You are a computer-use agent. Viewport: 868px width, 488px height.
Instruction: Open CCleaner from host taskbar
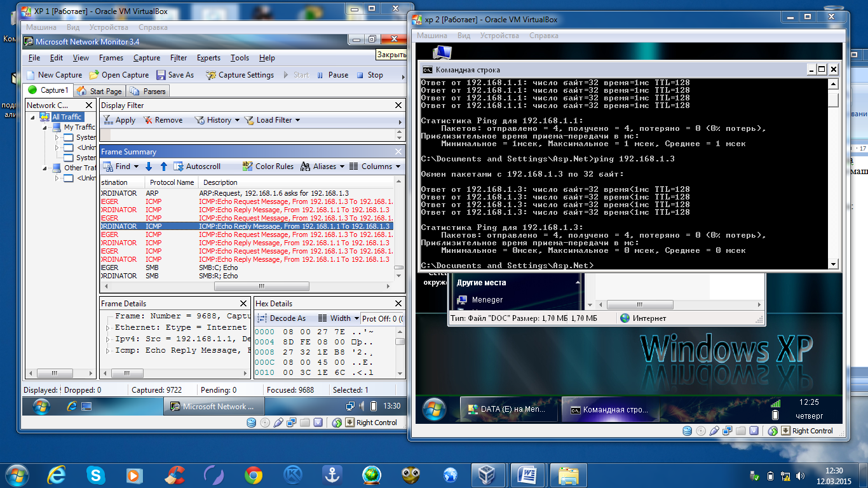coord(175,475)
